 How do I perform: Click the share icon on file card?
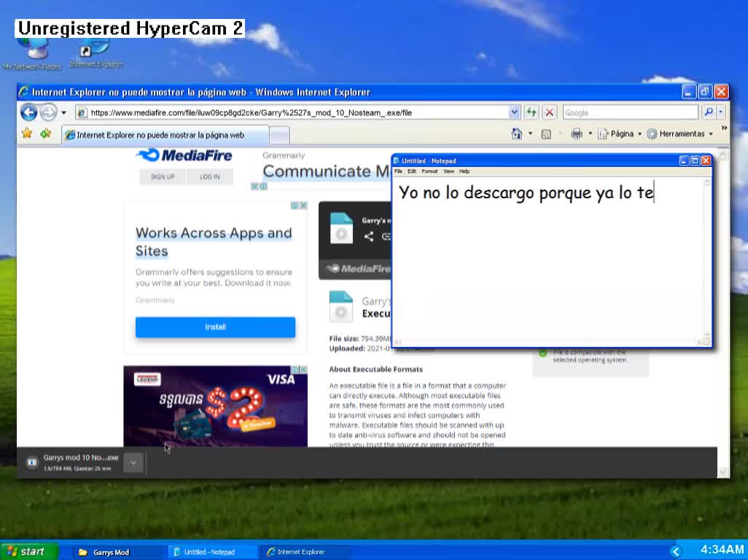pos(369,236)
